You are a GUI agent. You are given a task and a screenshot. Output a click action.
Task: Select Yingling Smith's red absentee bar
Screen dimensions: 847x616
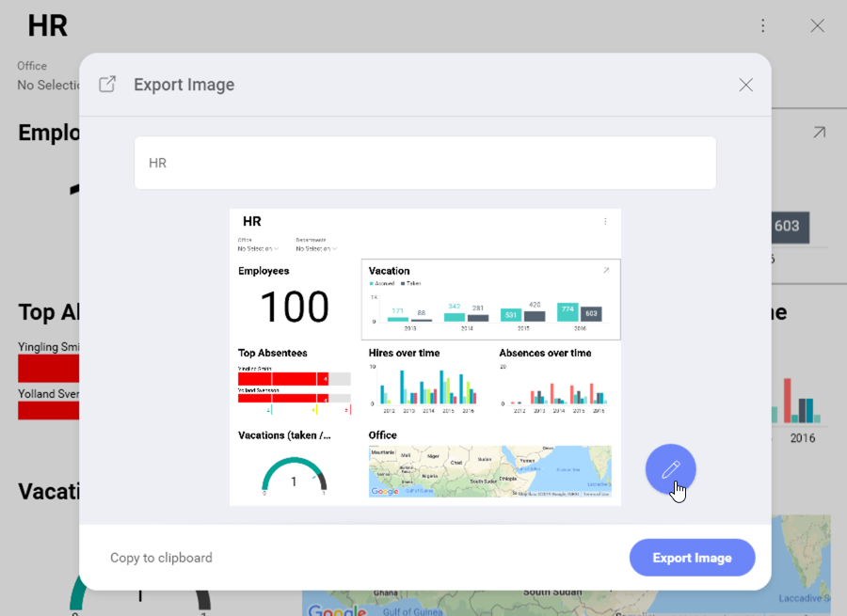[x=48, y=367]
